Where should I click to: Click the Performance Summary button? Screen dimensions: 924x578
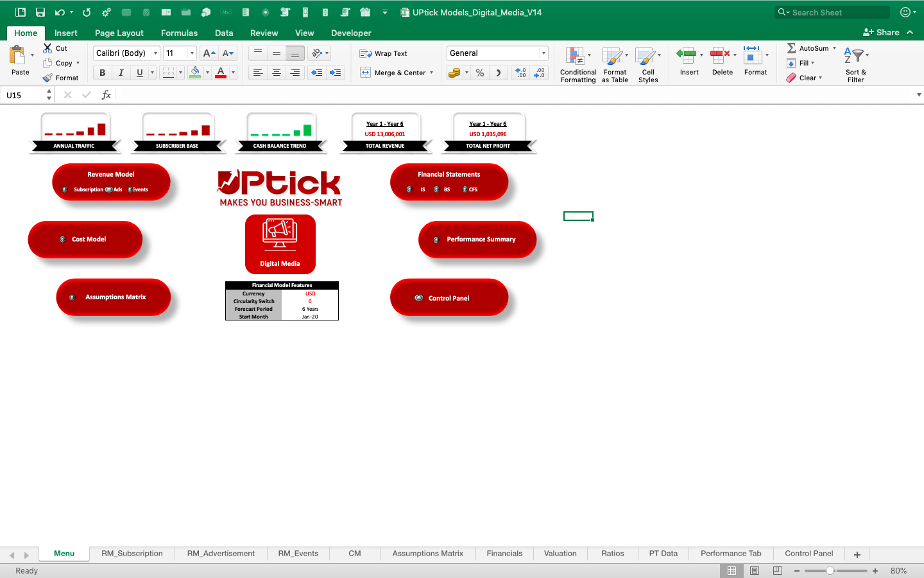(x=477, y=240)
